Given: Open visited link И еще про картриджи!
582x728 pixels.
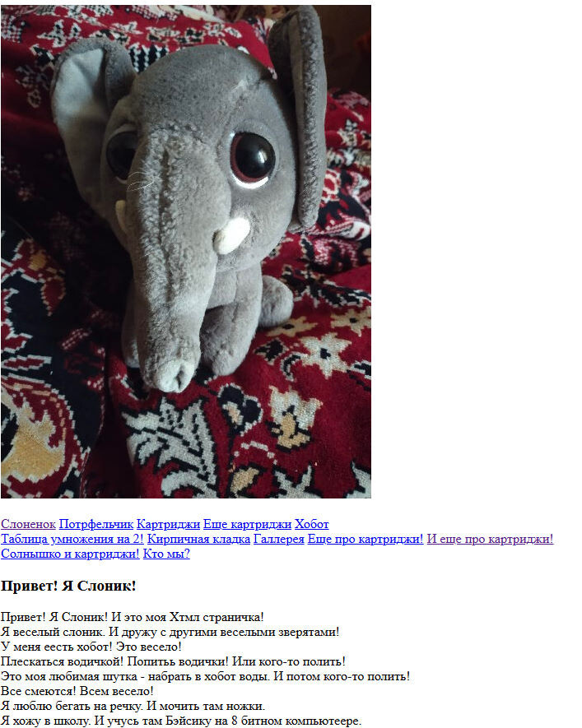Looking at the screenshot, I should 490,539.
